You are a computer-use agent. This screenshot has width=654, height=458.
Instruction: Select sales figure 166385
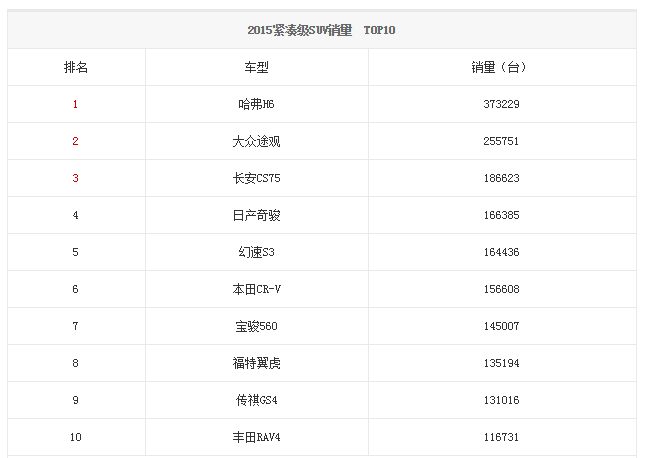click(x=501, y=215)
